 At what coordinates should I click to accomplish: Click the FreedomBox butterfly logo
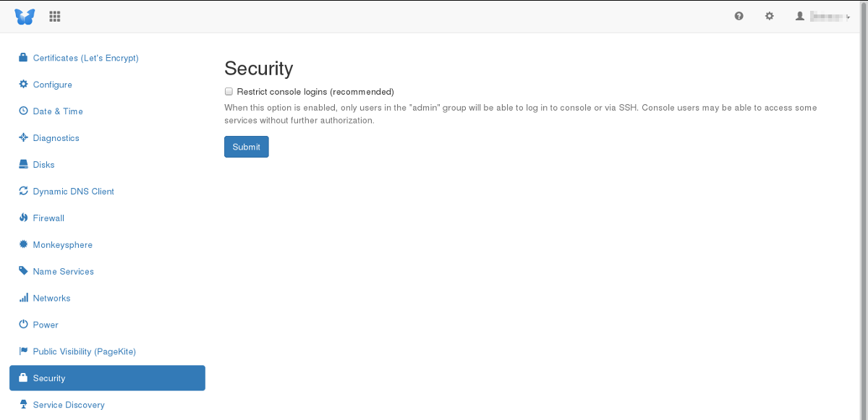(25, 16)
